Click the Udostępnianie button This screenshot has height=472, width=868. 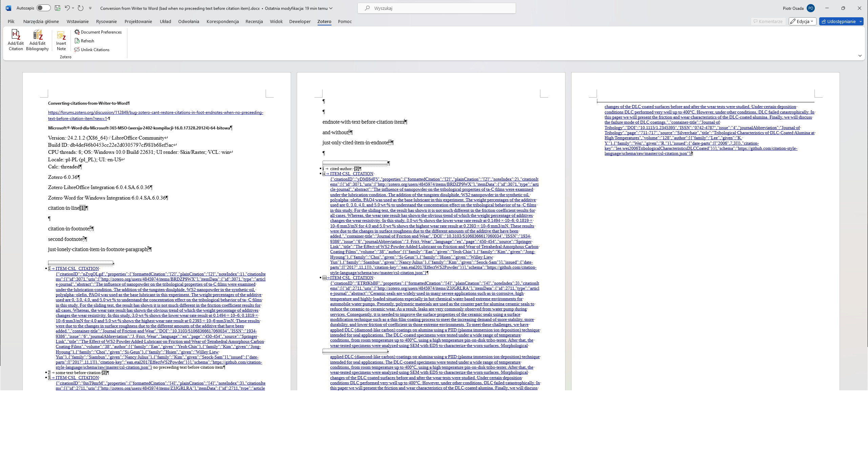[838, 21]
